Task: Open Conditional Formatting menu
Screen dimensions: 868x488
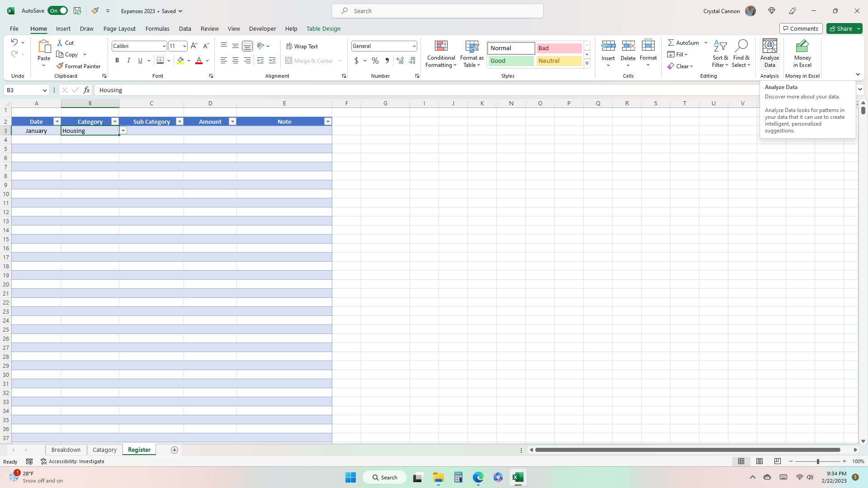Action: click(441, 54)
